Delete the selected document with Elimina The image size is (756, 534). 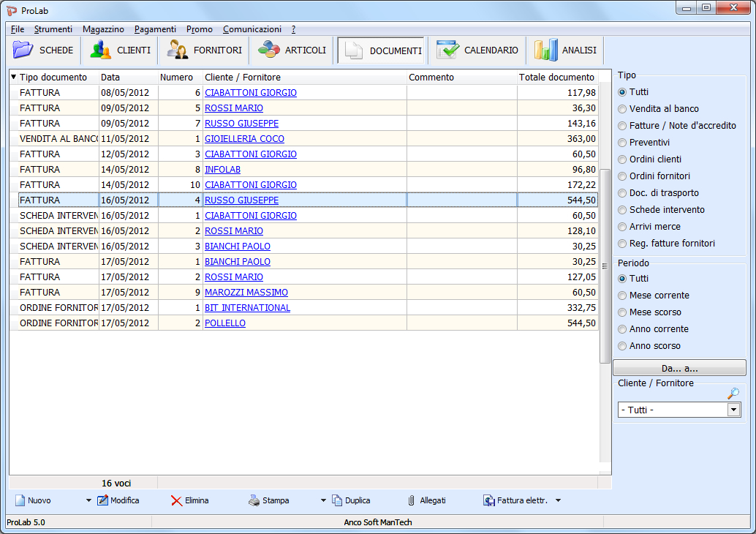click(x=190, y=500)
